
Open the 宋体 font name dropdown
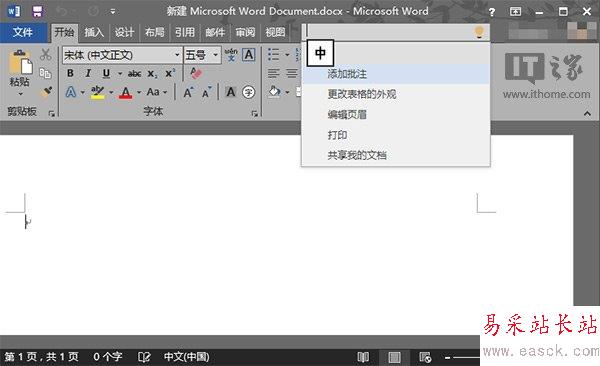pyautogui.click(x=177, y=55)
